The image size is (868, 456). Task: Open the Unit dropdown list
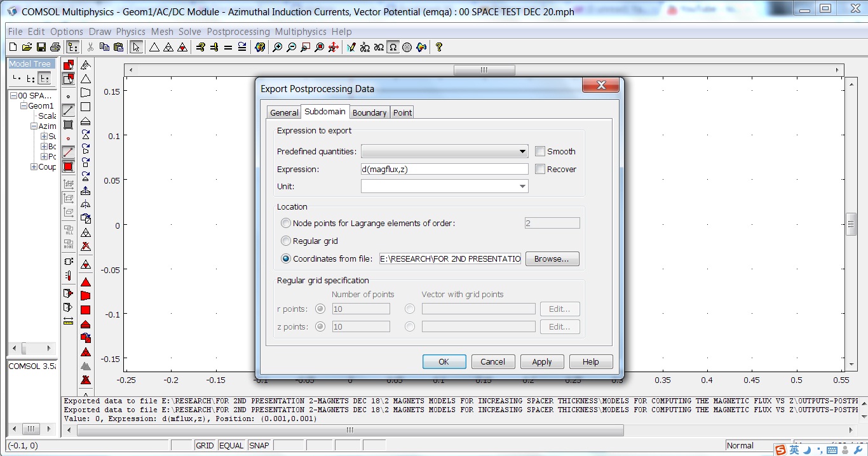pyautogui.click(x=522, y=187)
